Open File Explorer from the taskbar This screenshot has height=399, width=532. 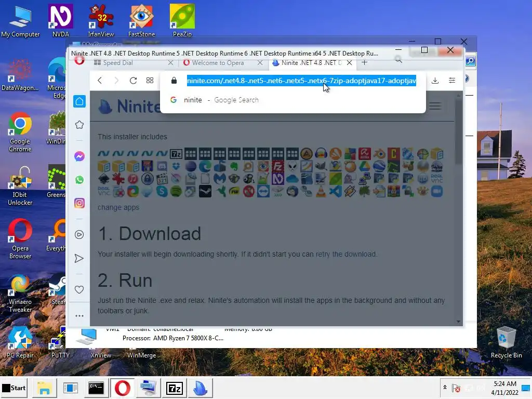point(44,388)
